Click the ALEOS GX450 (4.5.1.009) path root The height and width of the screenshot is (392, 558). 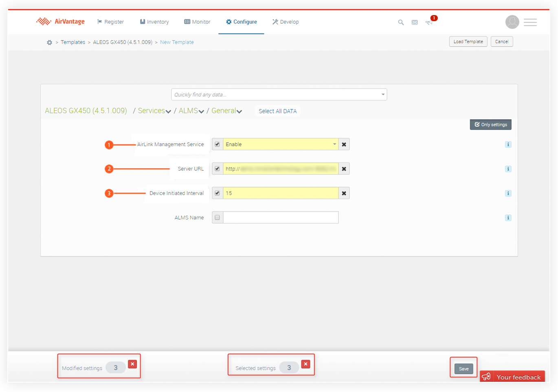(x=86, y=111)
